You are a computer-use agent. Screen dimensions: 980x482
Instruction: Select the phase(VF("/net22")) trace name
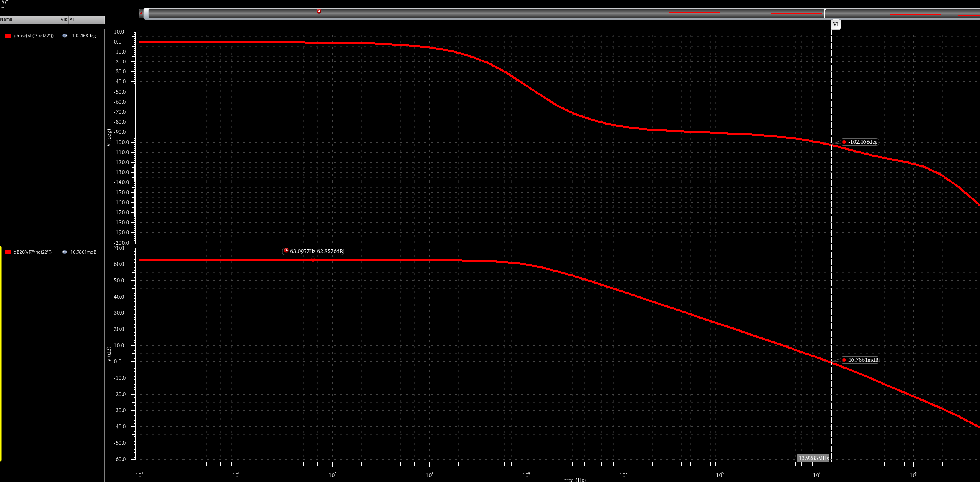click(x=33, y=36)
